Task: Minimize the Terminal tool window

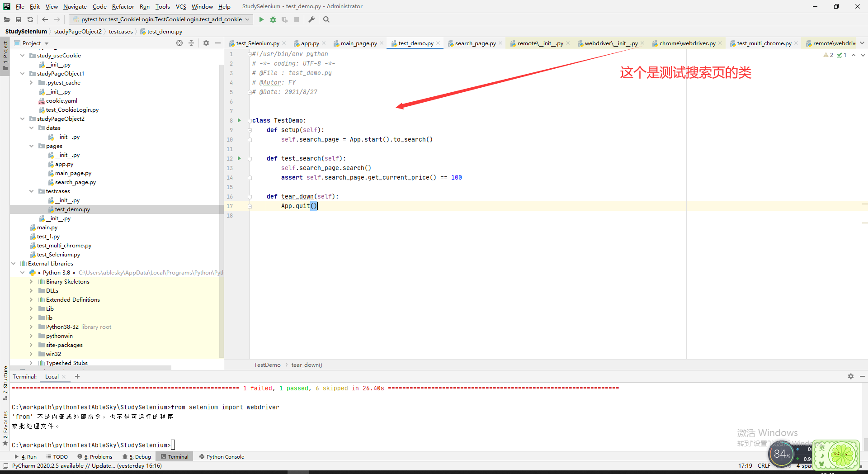Action: click(863, 376)
